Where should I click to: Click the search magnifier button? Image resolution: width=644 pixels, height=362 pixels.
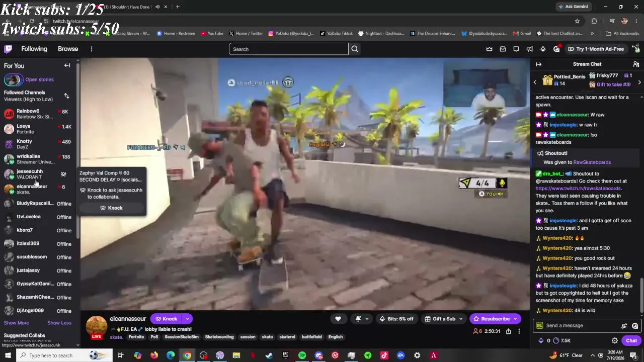(x=355, y=49)
